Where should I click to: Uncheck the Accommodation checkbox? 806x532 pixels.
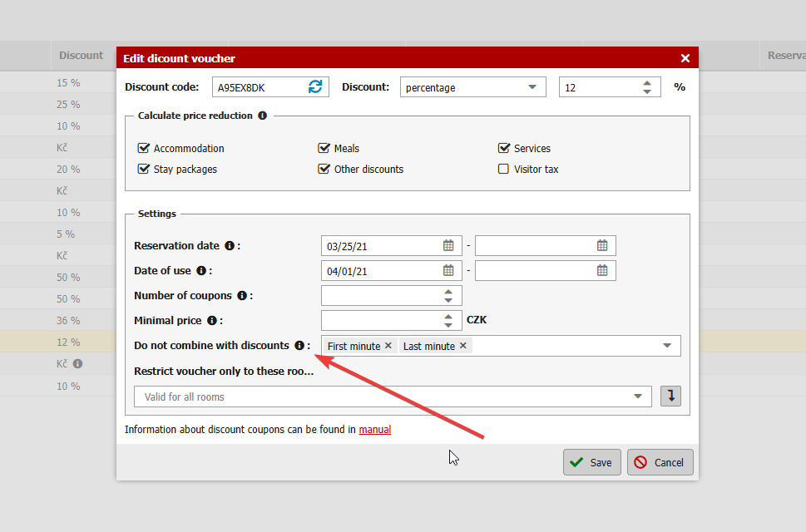pyautogui.click(x=143, y=148)
